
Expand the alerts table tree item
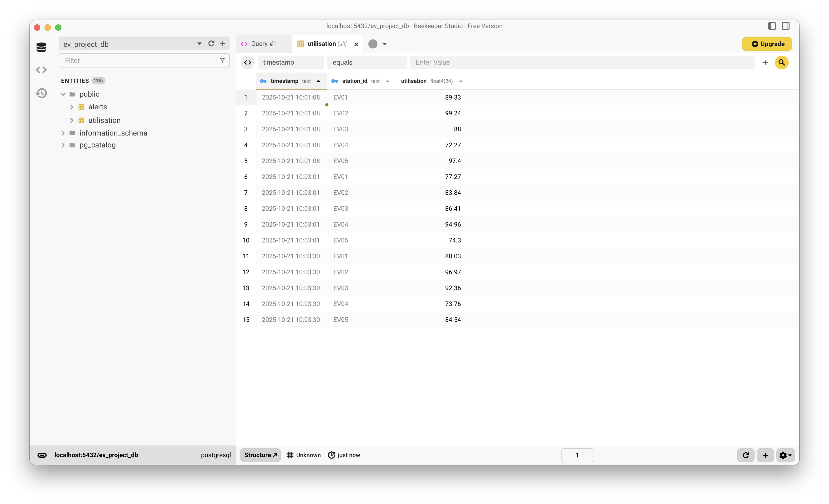tap(72, 107)
